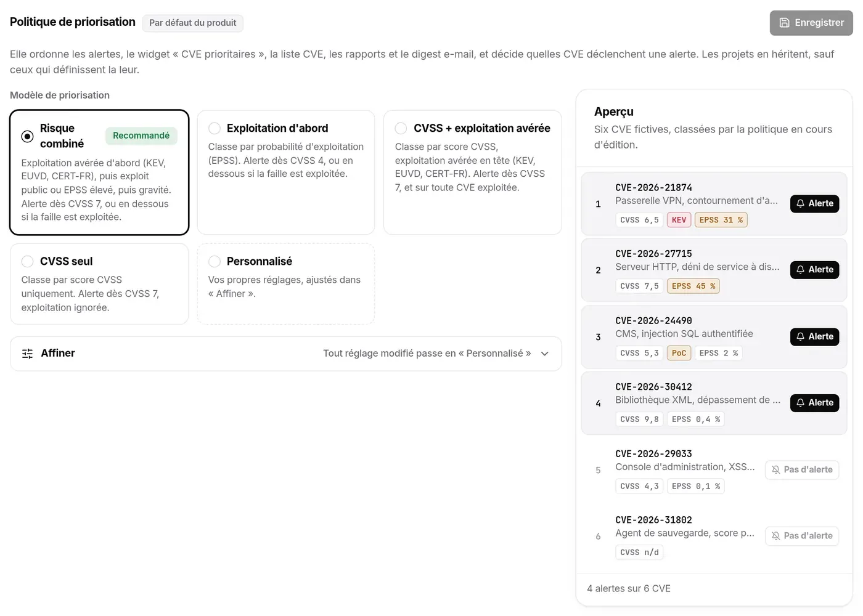The width and height of the screenshot is (863, 616).
Task: Click the EPSS 2 % tag
Action: click(719, 353)
